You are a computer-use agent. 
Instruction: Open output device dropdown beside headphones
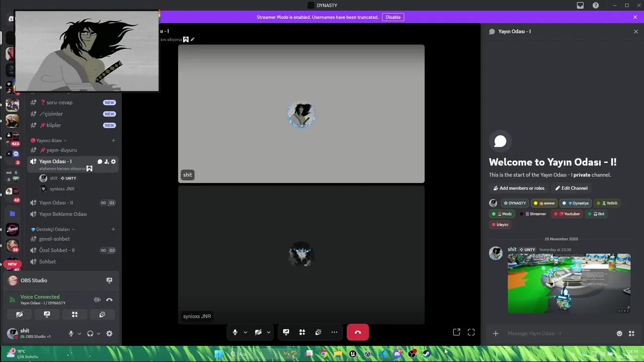coord(98,333)
